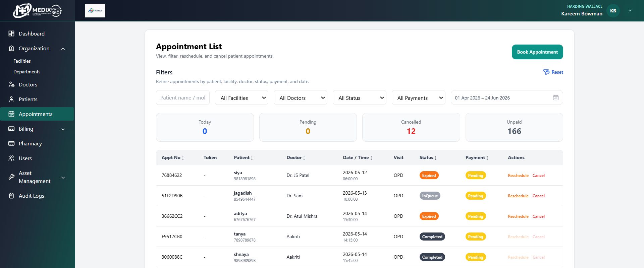Viewport: 644px width, 268px height.
Task: Collapse the Organization menu chevron
Action: [63, 49]
